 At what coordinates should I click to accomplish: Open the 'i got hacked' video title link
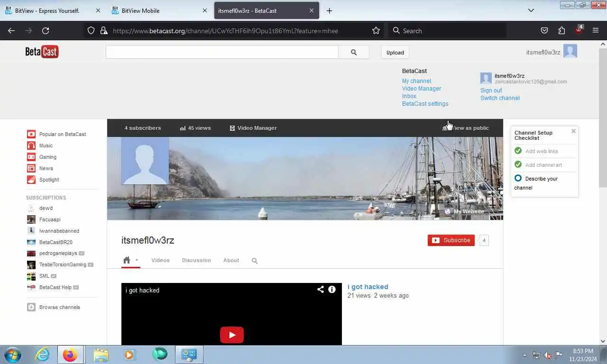pyautogui.click(x=368, y=287)
